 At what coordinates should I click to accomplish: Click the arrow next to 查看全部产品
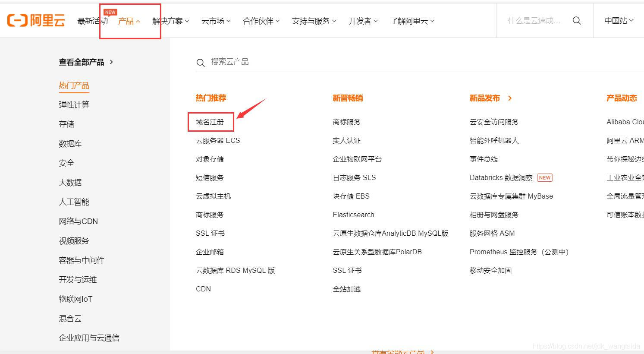coord(111,62)
